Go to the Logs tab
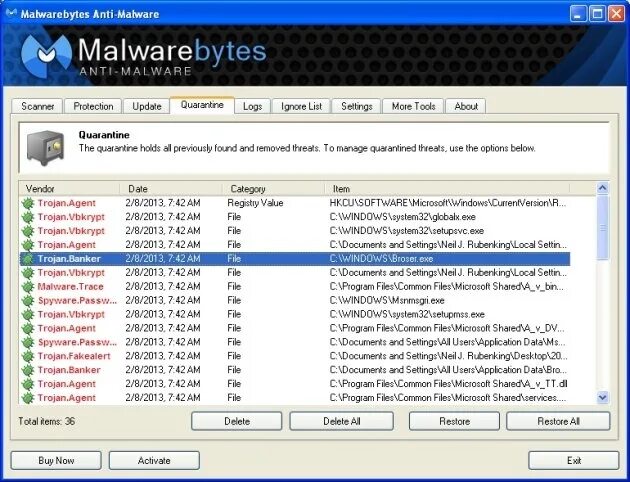Image resolution: width=630 pixels, height=482 pixels. click(253, 106)
